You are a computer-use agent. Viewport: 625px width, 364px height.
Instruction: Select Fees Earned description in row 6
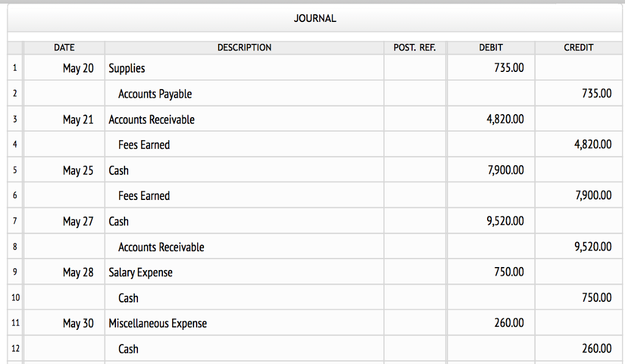tap(244, 196)
